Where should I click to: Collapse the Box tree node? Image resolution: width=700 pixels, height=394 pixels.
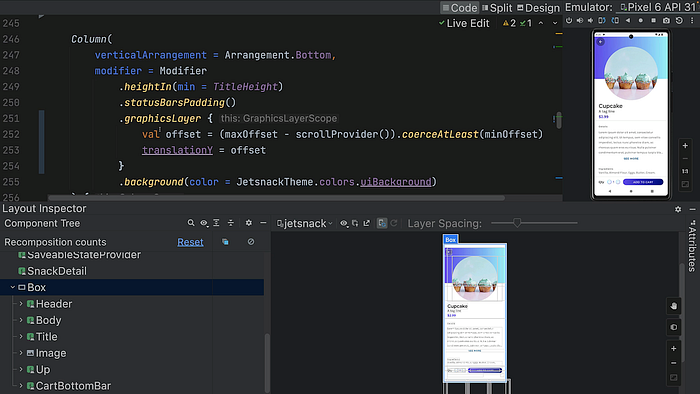click(x=12, y=287)
